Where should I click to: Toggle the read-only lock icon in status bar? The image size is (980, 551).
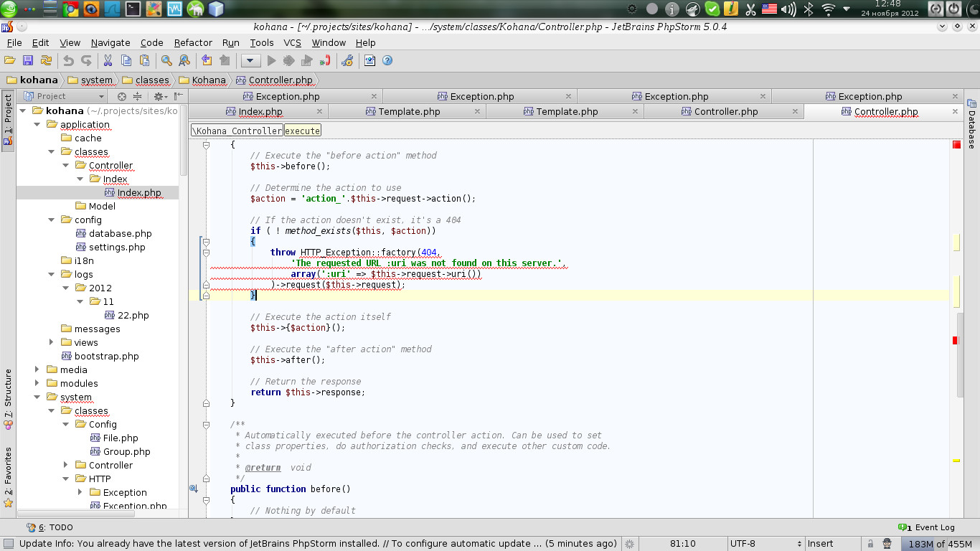[x=870, y=544]
